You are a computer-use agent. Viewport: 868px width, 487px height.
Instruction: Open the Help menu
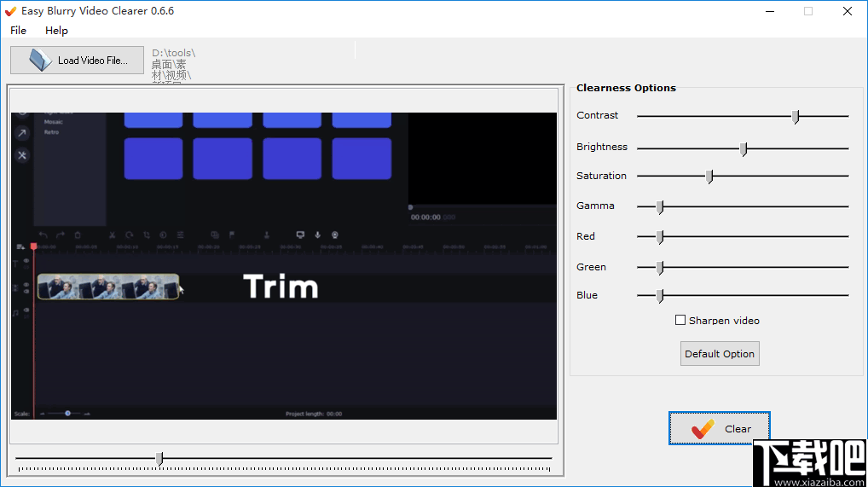point(56,31)
